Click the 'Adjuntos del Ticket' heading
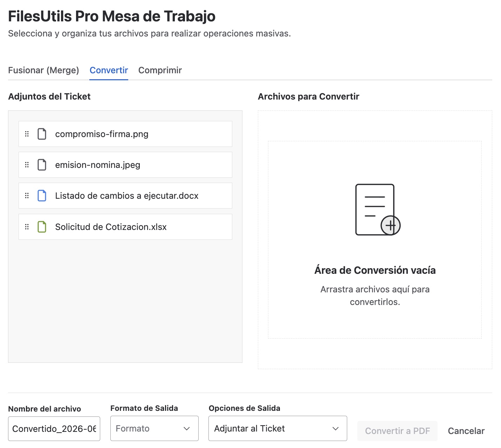The width and height of the screenshot is (501, 448). click(x=49, y=96)
